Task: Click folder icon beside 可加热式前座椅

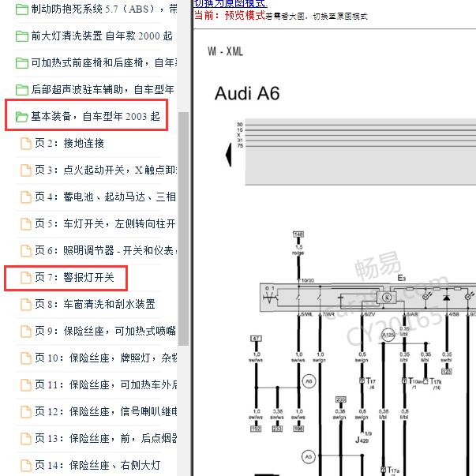Action: point(22,63)
